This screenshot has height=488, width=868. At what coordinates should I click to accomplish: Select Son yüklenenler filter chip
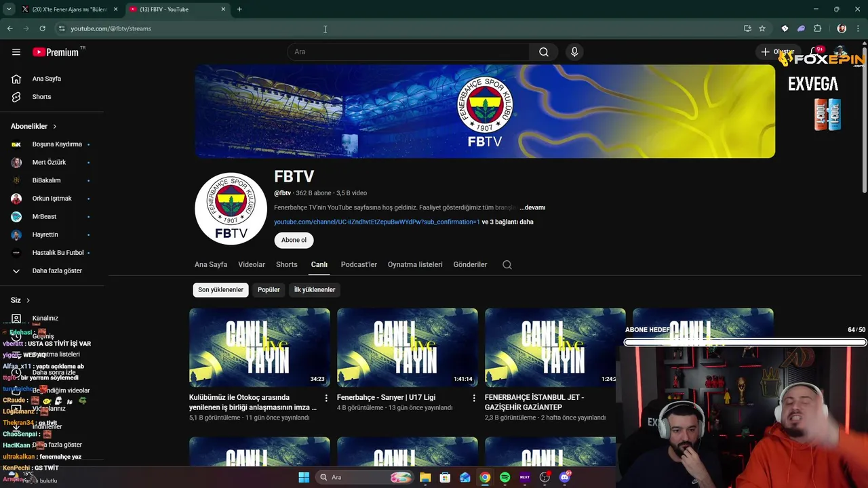click(220, 289)
